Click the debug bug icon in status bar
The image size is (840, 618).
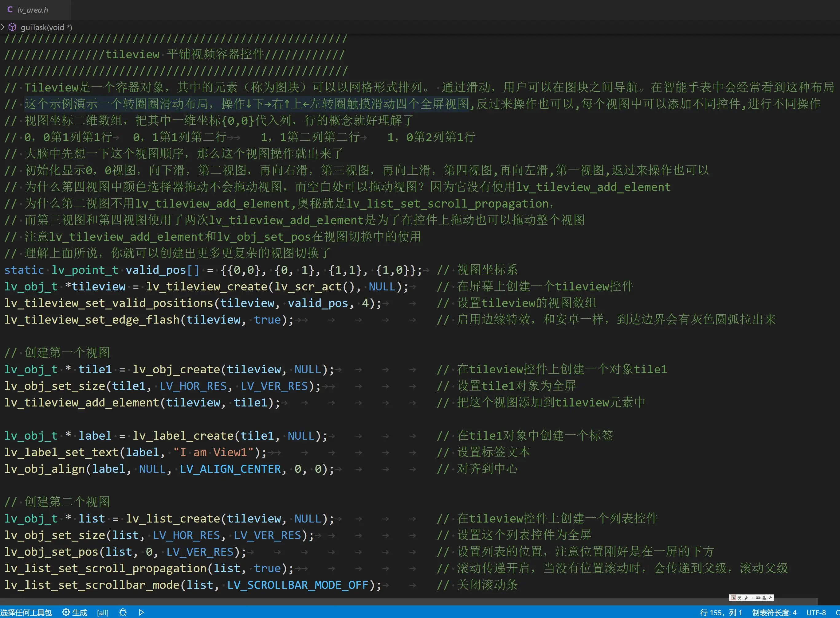coord(123,612)
